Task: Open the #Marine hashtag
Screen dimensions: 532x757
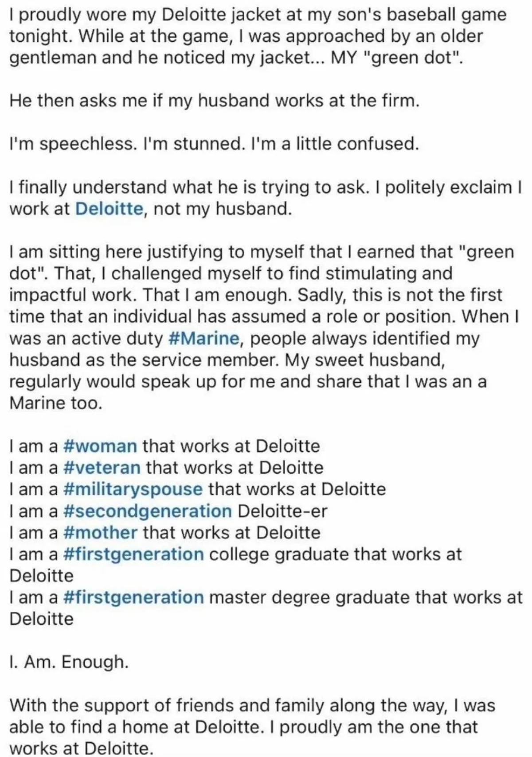Action: tap(205, 338)
